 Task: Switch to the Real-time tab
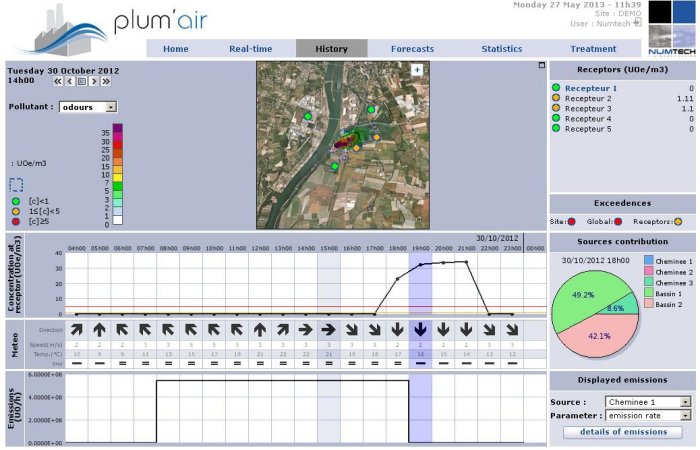click(x=252, y=49)
